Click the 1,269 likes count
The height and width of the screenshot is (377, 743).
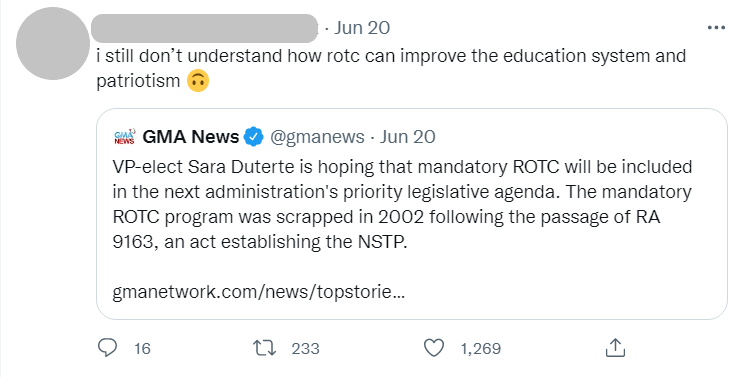click(480, 349)
